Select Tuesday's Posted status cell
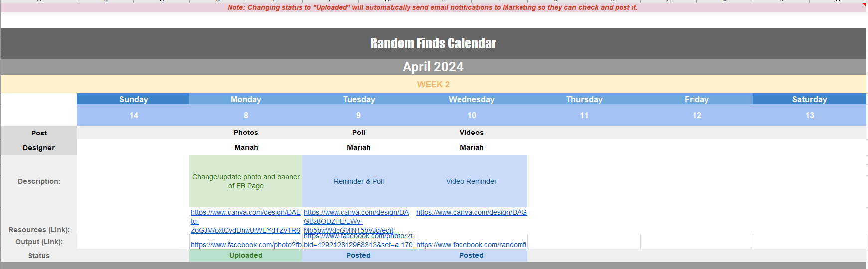Image resolution: width=868 pixels, height=269 pixels. click(358, 255)
